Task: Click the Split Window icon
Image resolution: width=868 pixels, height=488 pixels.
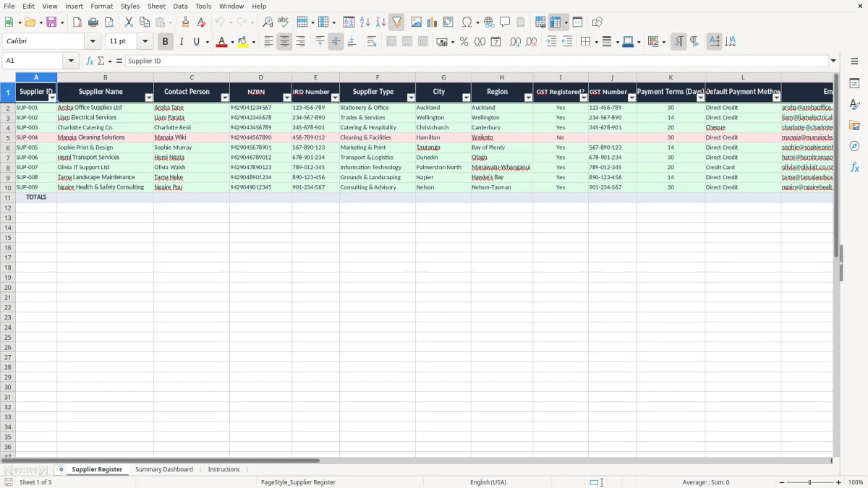Action: coord(578,22)
